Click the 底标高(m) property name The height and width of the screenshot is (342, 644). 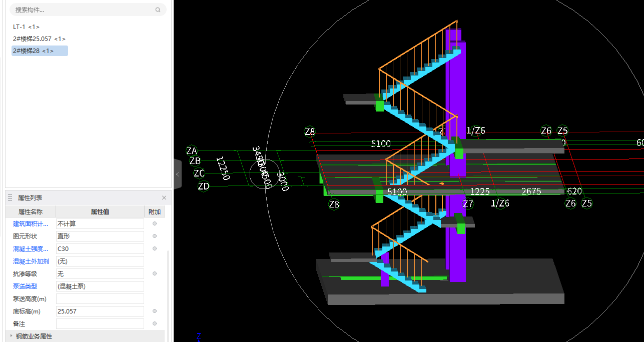pyautogui.click(x=27, y=311)
